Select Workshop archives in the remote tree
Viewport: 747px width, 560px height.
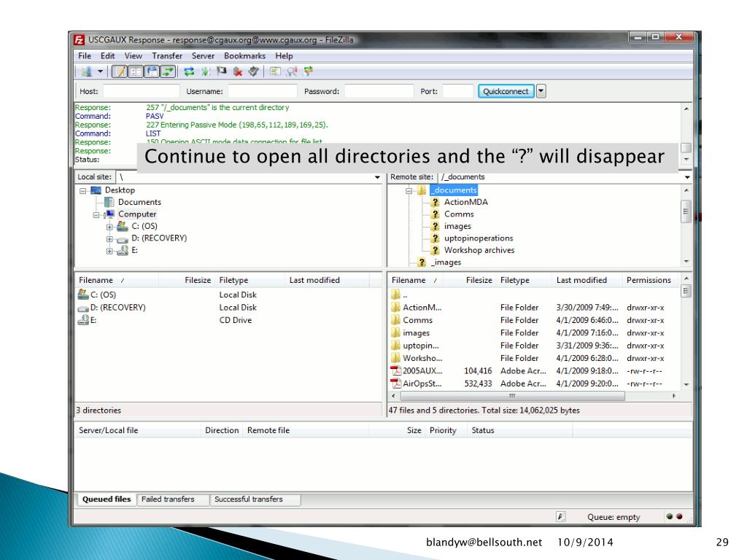coord(479,250)
